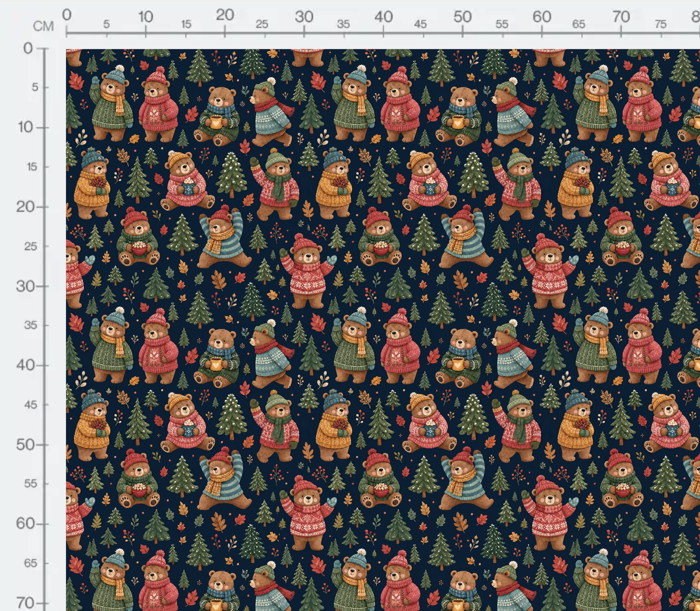Click the small 25 label on horizontal ruler
This screenshot has width=700, height=611.
tap(262, 24)
